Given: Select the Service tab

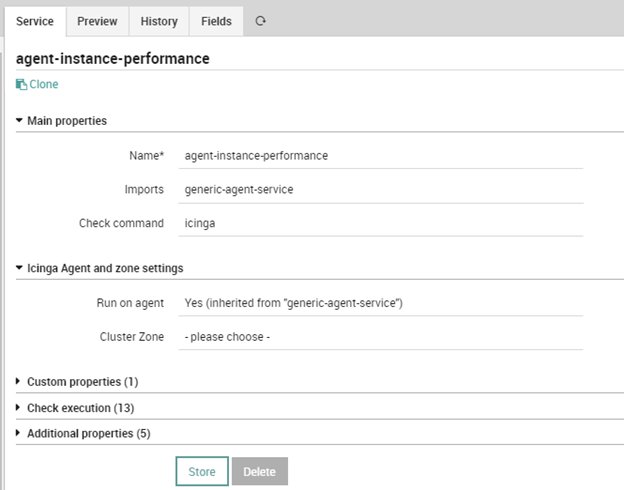Looking at the screenshot, I should point(35,21).
